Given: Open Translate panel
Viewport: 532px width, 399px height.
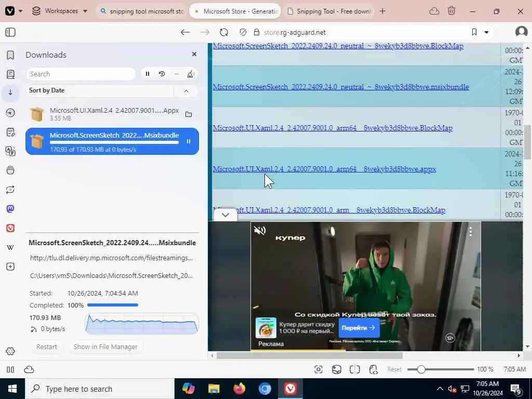Looking at the screenshot, I should tap(10, 151).
